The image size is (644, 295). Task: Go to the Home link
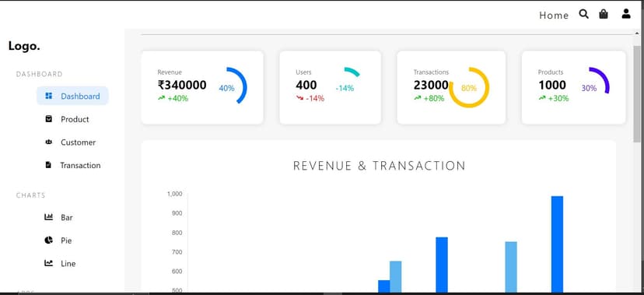554,16
